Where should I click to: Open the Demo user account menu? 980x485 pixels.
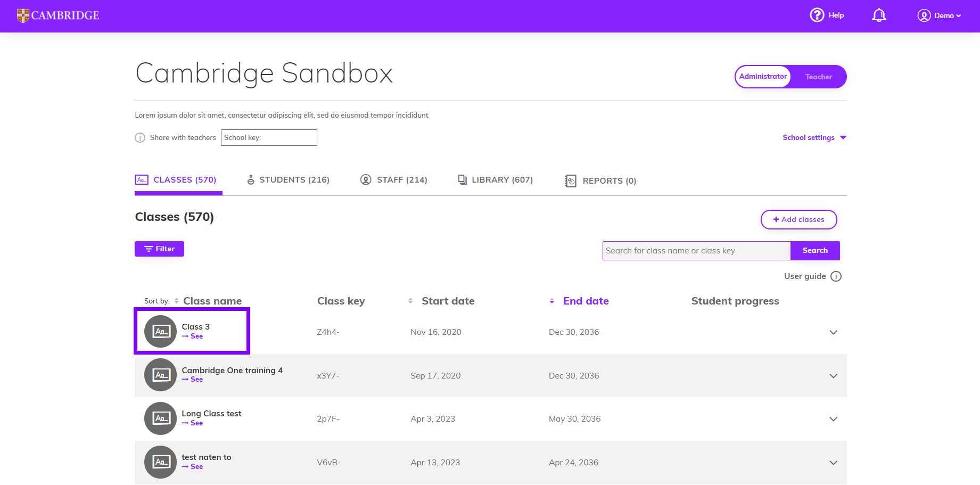pos(939,15)
